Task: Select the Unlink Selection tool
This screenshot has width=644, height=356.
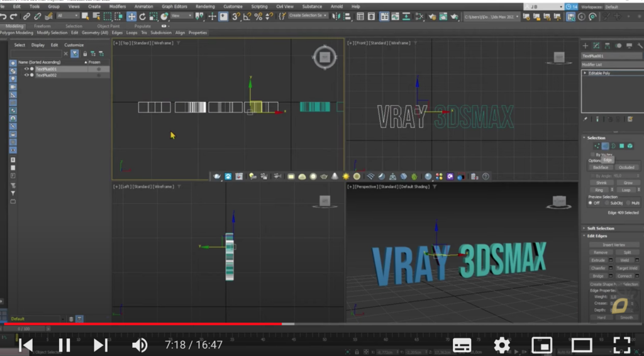Action: (x=37, y=16)
